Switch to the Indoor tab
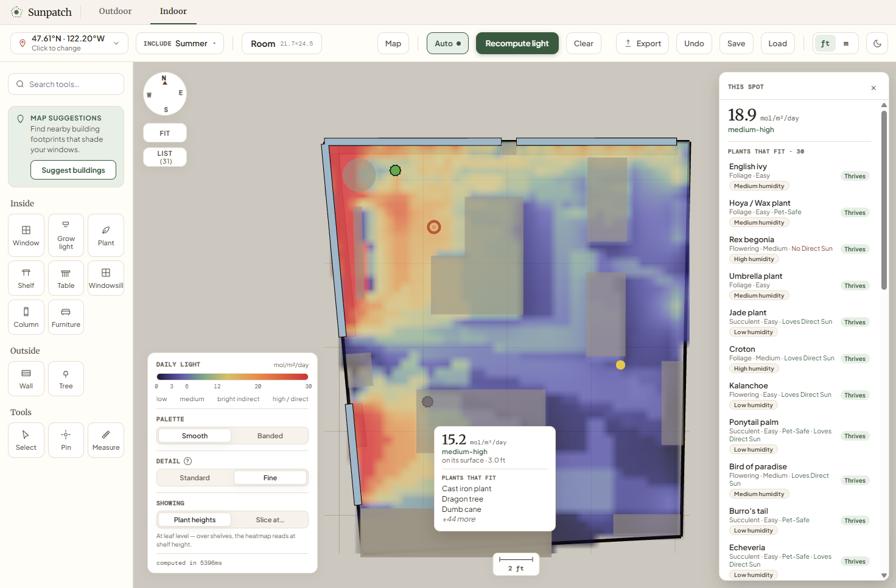The image size is (896, 588). (173, 11)
